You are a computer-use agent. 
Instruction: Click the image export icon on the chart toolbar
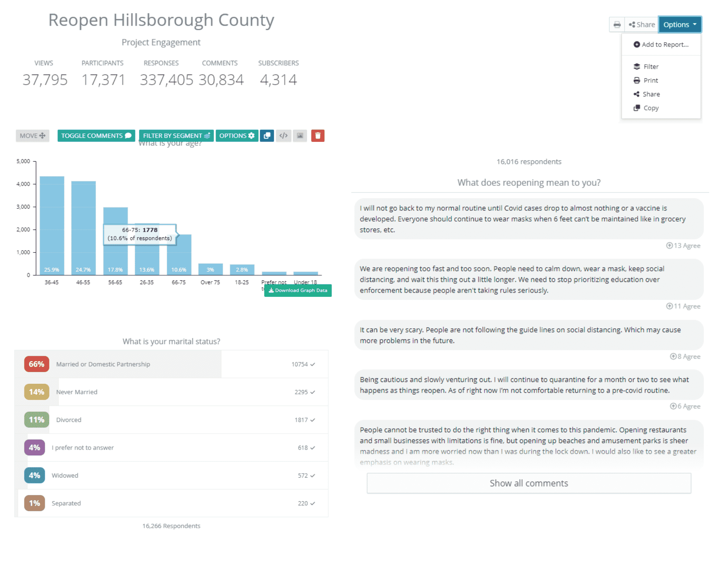[300, 135]
